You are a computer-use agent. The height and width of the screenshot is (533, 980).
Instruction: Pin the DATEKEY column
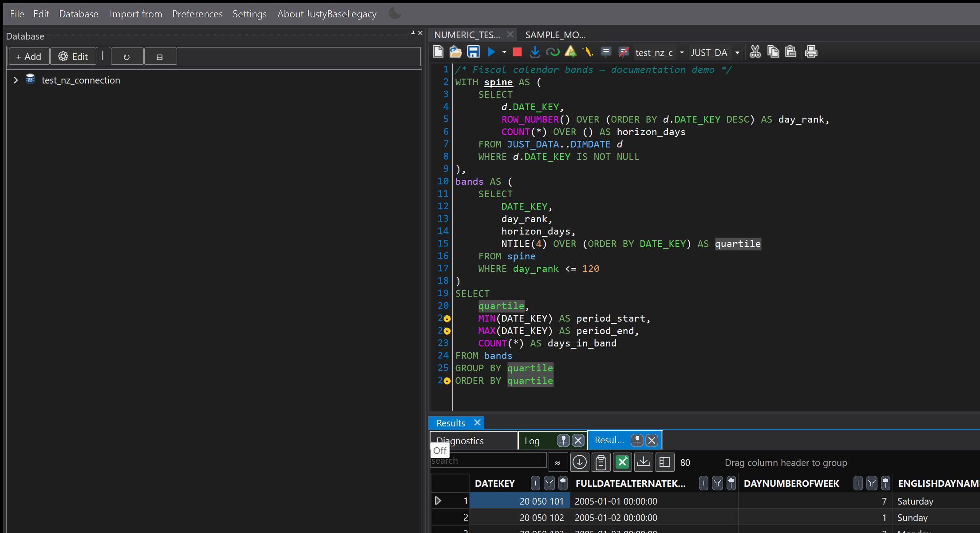pyautogui.click(x=563, y=483)
